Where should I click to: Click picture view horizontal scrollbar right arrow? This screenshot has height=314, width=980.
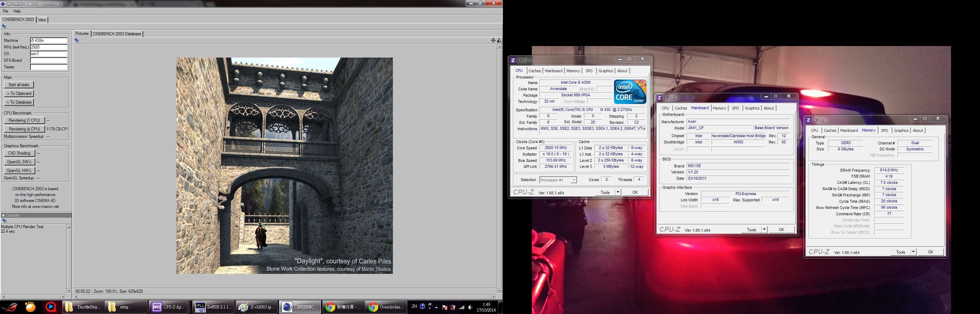coord(494,297)
